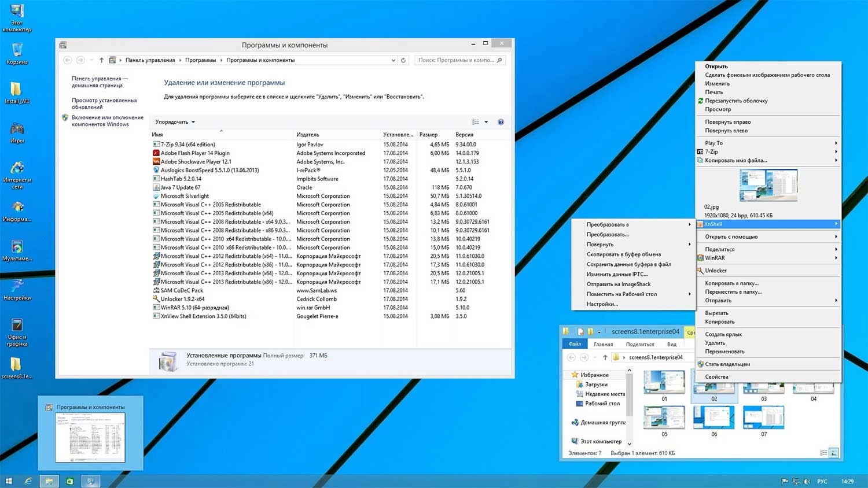Expand view options arrow in Programs toolbar
The width and height of the screenshot is (868, 488).
tap(486, 122)
